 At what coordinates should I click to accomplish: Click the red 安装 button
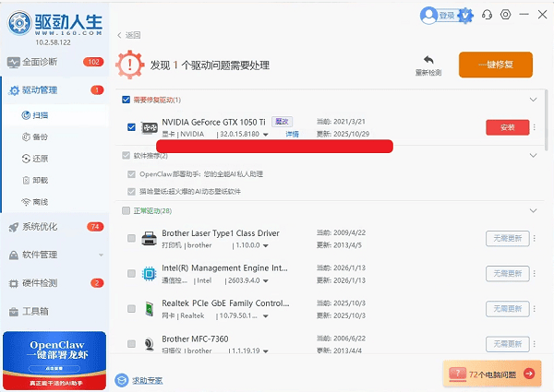508,127
